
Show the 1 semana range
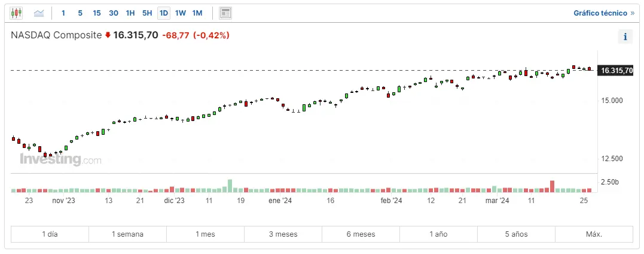coord(127,234)
